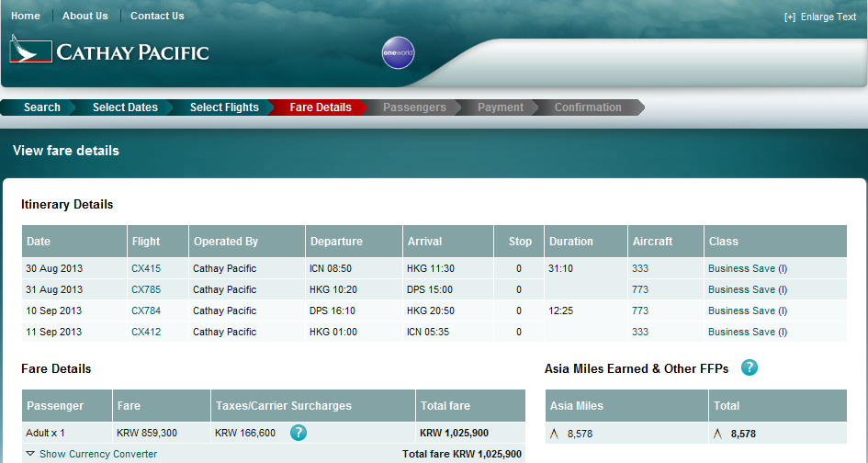This screenshot has height=463, width=868.
Task: Select the date 10 Sep 2013
Action: (x=54, y=311)
